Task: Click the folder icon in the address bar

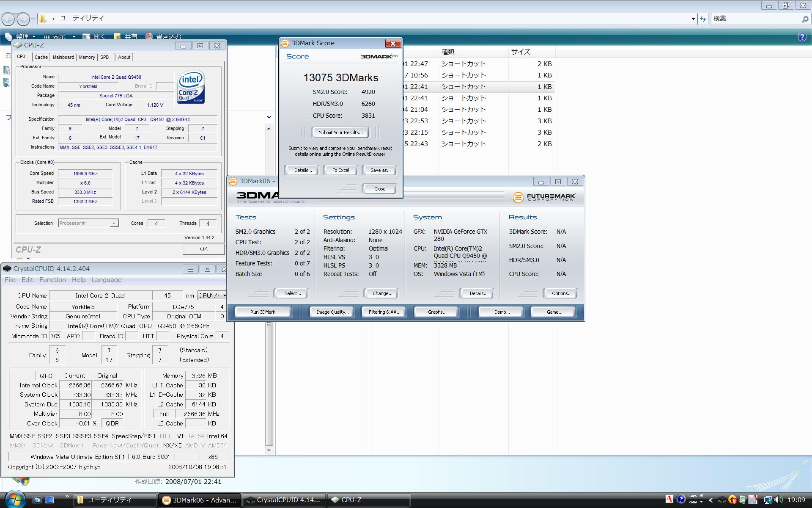Action: (43, 18)
